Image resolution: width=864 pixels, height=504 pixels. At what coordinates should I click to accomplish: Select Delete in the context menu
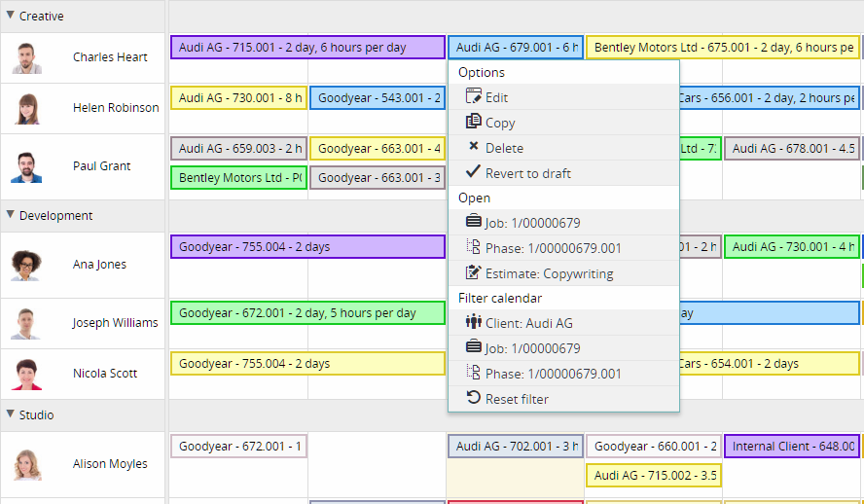[x=563, y=148]
